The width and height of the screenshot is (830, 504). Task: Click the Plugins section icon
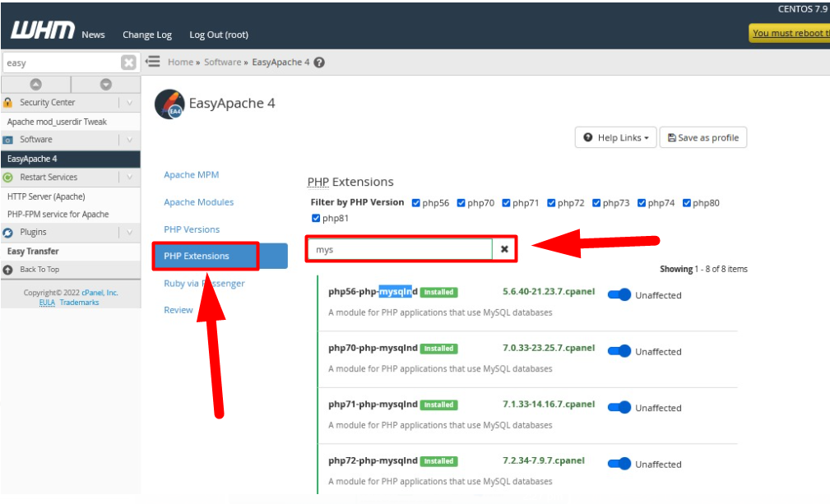[x=8, y=233]
